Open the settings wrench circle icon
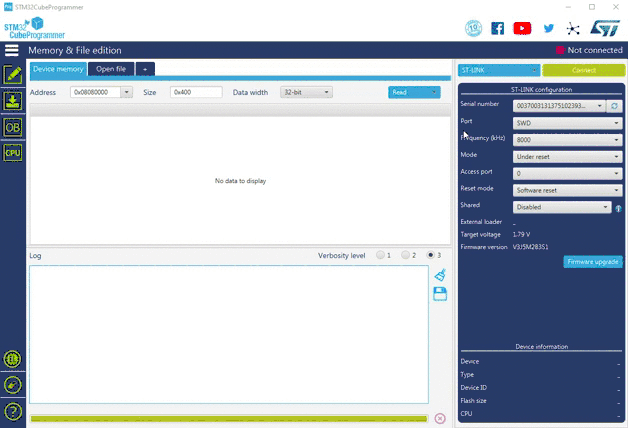Screen dimensions: 628x428 click(x=13, y=385)
